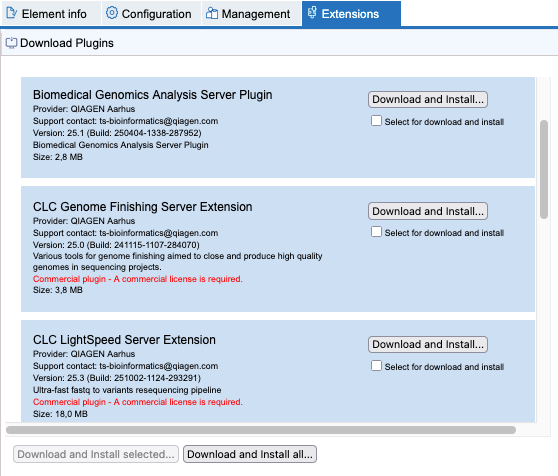Viewport: 558px width, 476px height.
Task: Select Biomedical Genomics Analysis plugin checkbox
Action: point(376,121)
